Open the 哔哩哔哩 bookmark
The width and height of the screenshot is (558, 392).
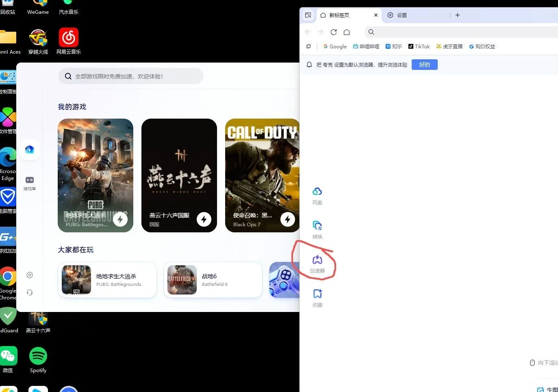tap(366, 46)
